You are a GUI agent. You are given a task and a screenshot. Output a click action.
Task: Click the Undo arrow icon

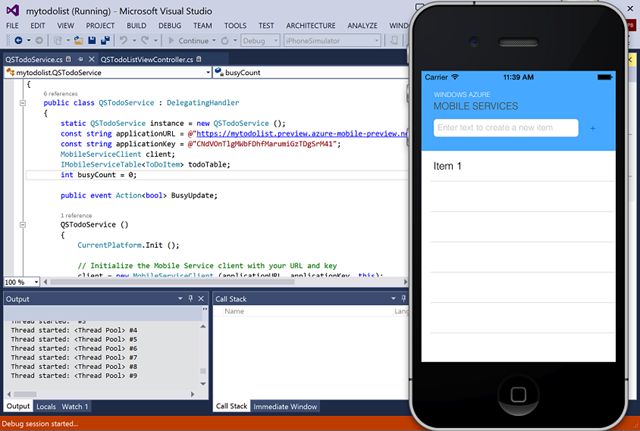pos(123,40)
